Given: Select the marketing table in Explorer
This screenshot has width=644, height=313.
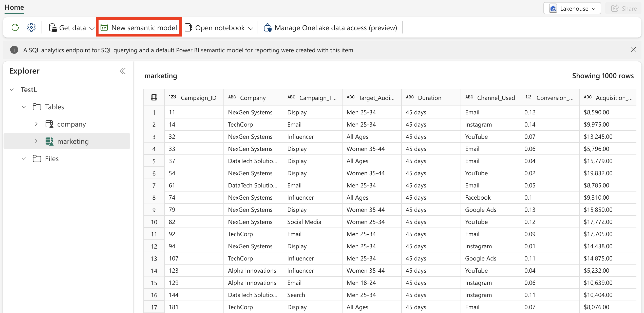Looking at the screenshot, I should [67, 141].
